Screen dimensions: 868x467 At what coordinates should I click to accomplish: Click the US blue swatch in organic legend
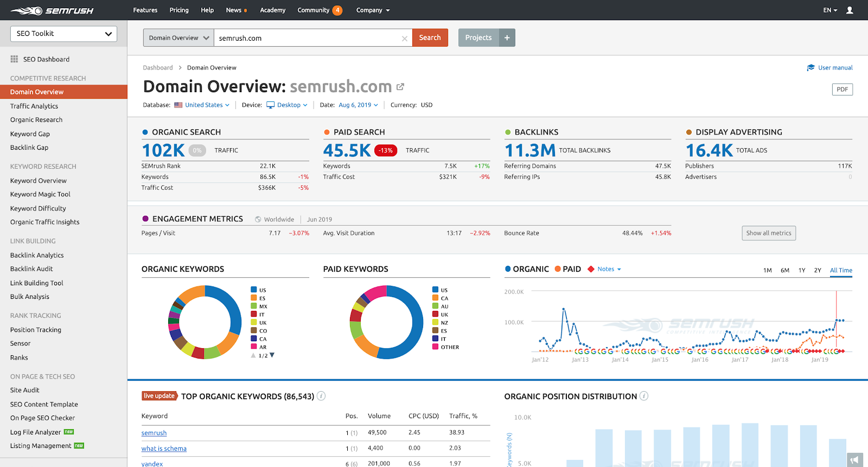click(x=254, y=290)
